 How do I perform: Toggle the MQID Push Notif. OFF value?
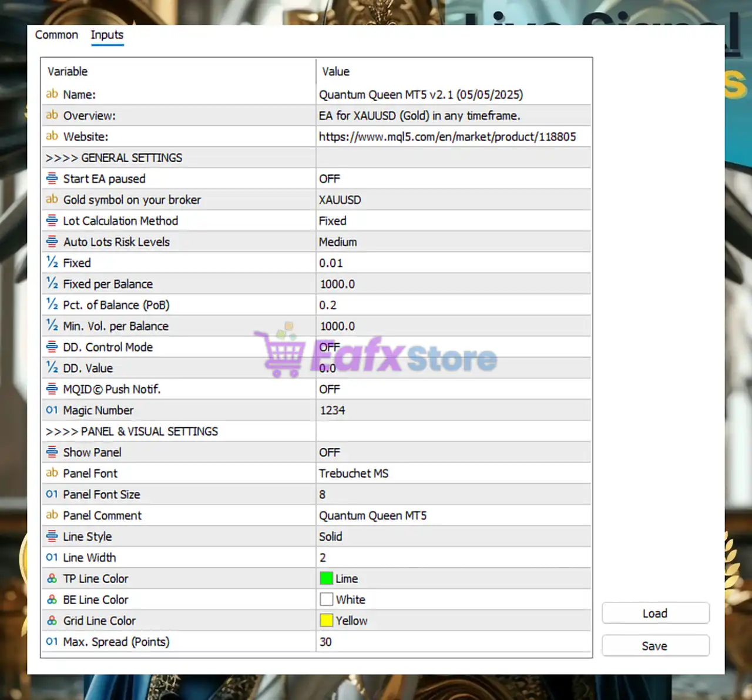pos(330,389)
